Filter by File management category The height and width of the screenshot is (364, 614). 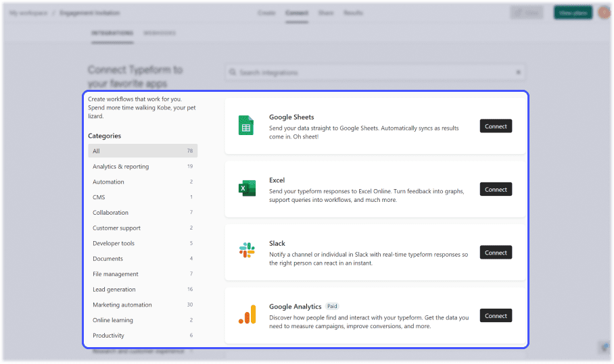point(143,274)
